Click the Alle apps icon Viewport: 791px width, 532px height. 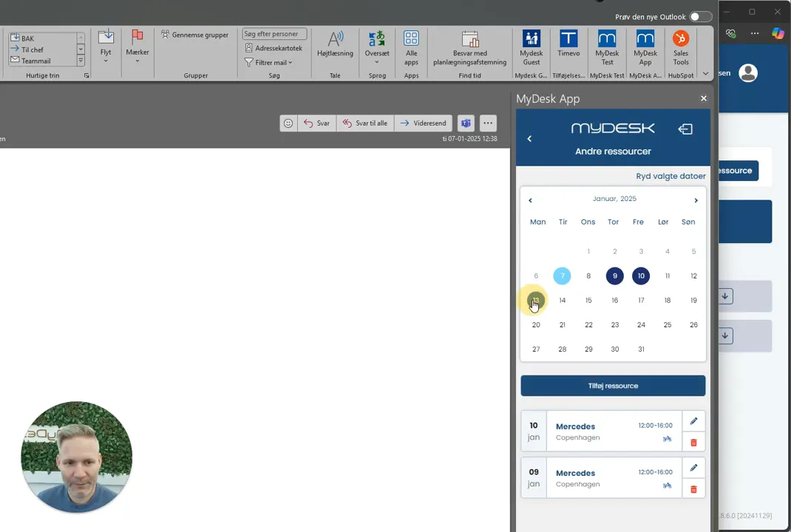[x=411, y=48]
